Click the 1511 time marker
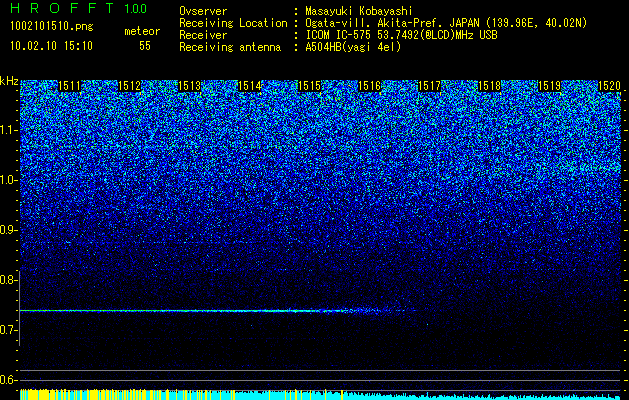 point(69,86)
